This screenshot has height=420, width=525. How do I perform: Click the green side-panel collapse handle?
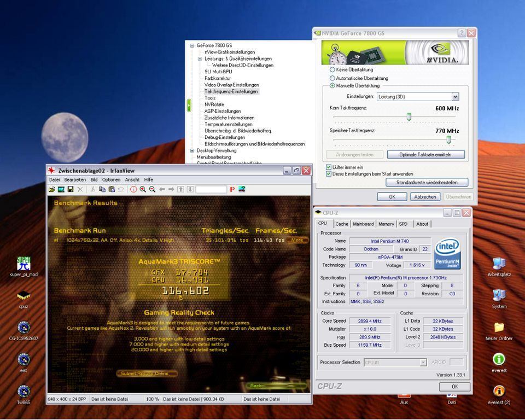coord(189,106)
